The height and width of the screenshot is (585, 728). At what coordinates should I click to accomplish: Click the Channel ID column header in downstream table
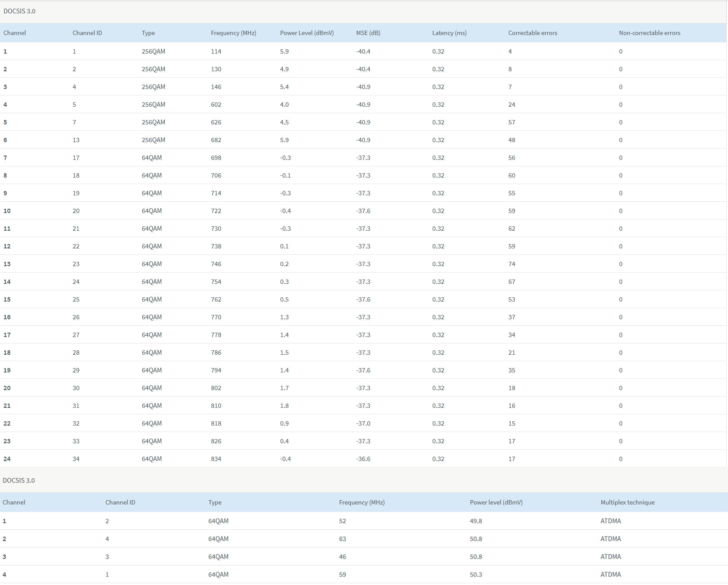click(x=87, y=33)
